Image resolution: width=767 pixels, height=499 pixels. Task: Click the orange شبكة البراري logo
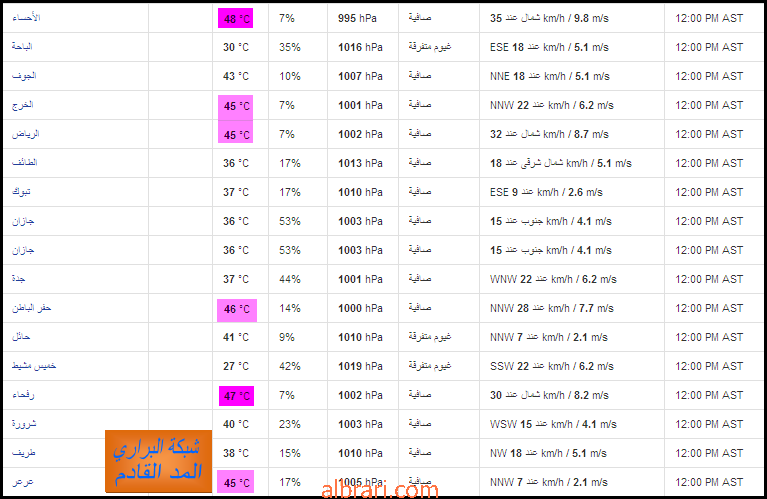pos(158,461)
